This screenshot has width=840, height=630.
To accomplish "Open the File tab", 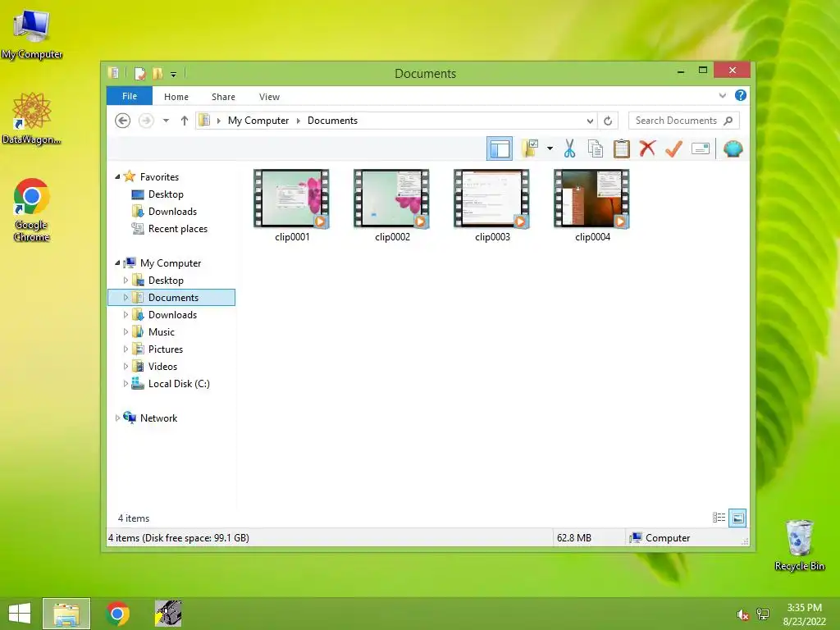I will tap(130, 96).
